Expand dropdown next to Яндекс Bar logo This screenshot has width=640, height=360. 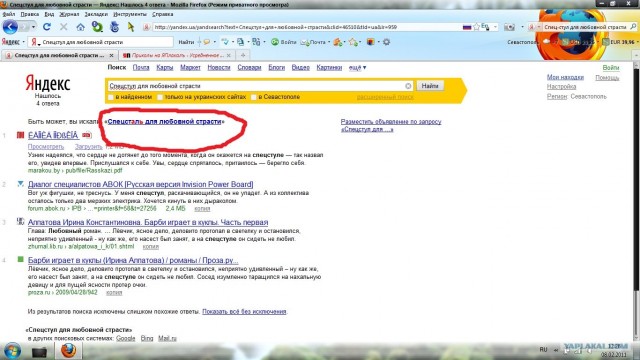point(24,42)
